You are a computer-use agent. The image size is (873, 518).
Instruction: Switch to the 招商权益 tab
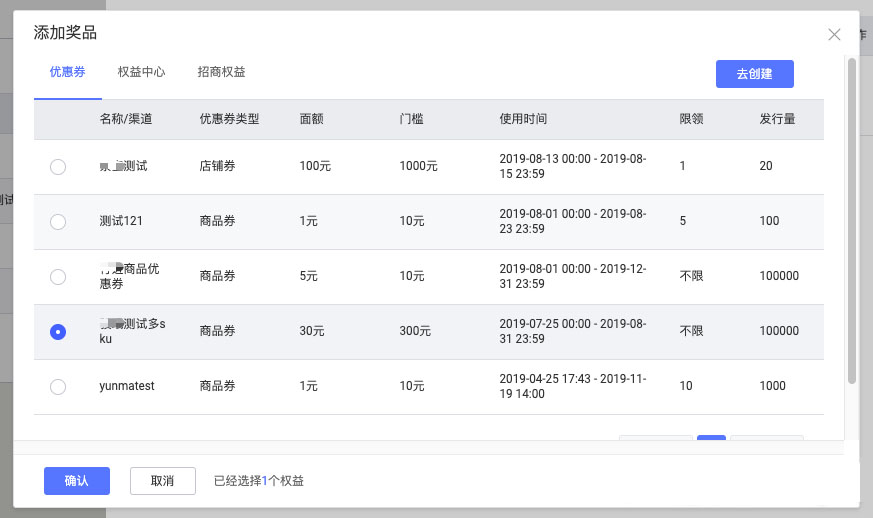pyautogui.click(x=221, y=73)
